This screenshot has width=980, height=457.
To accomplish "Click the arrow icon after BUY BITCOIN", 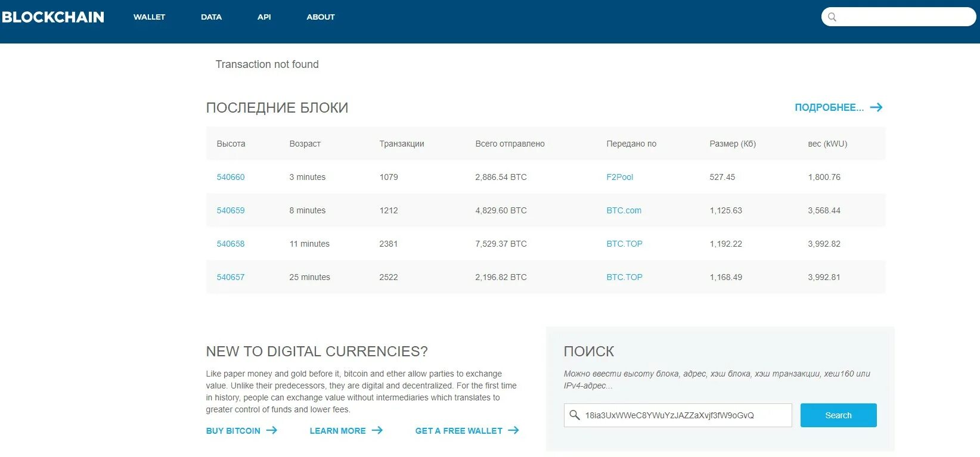I will point(272,430).
